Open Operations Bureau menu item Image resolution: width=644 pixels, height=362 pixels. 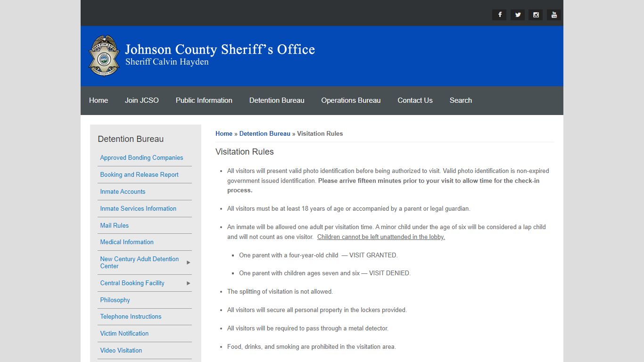click(351, 100)
